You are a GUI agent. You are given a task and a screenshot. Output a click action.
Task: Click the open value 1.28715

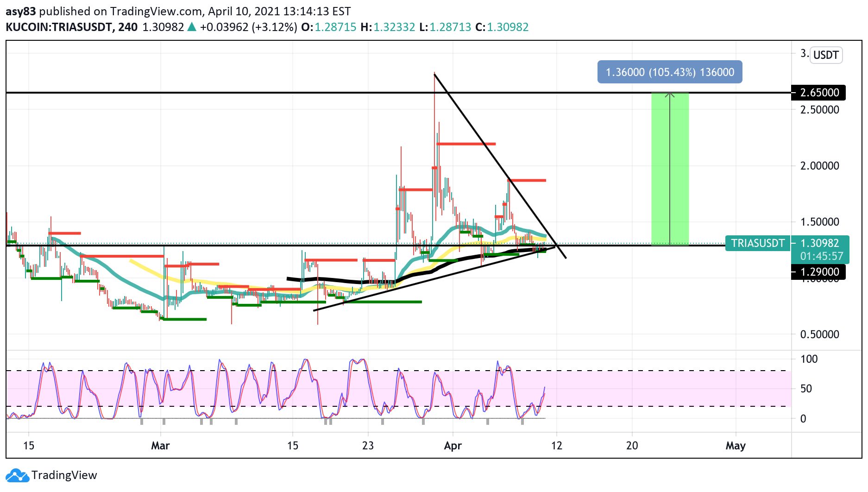[x=336, y=27]
